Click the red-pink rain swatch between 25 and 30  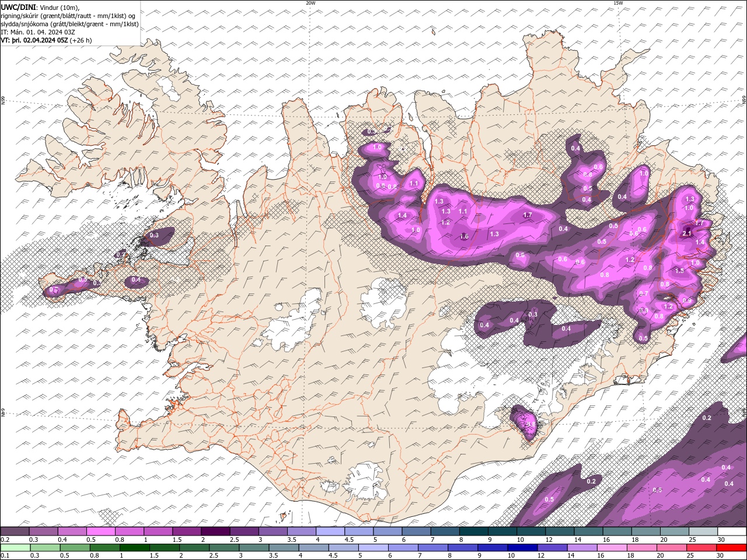(702, 547)
